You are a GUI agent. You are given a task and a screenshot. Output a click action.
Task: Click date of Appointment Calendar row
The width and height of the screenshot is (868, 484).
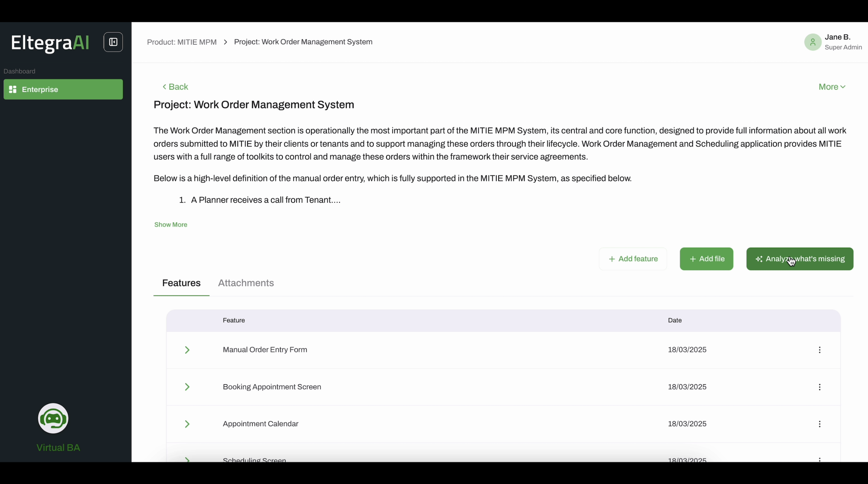click(x=687, y=424)
